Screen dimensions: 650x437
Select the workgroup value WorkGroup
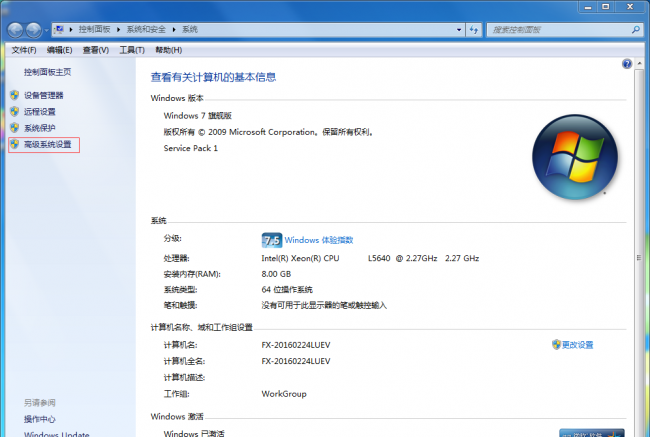[x=284, y=394]
